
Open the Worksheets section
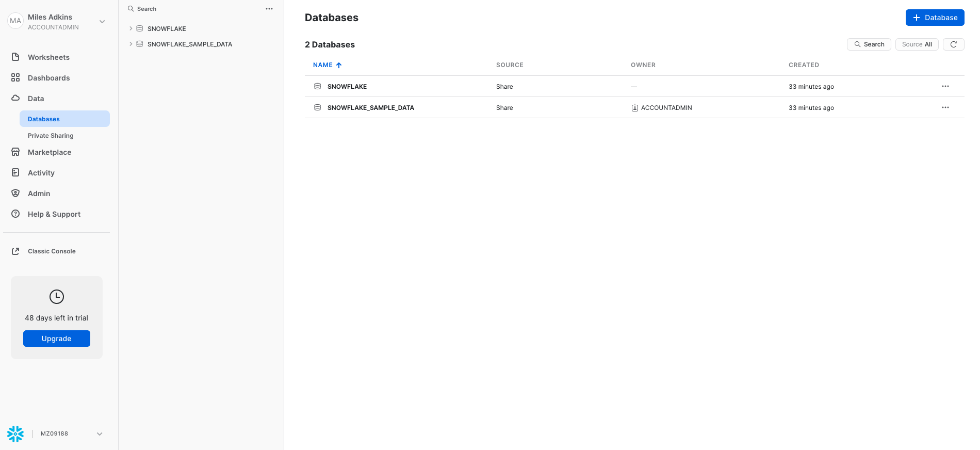(x=48, y=57)
